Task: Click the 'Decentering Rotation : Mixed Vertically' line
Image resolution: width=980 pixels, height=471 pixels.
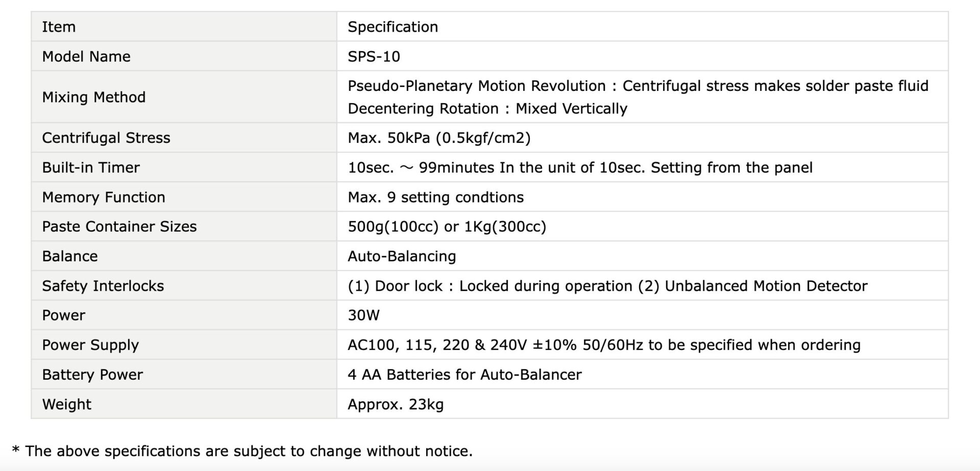Action: (487, 109)
